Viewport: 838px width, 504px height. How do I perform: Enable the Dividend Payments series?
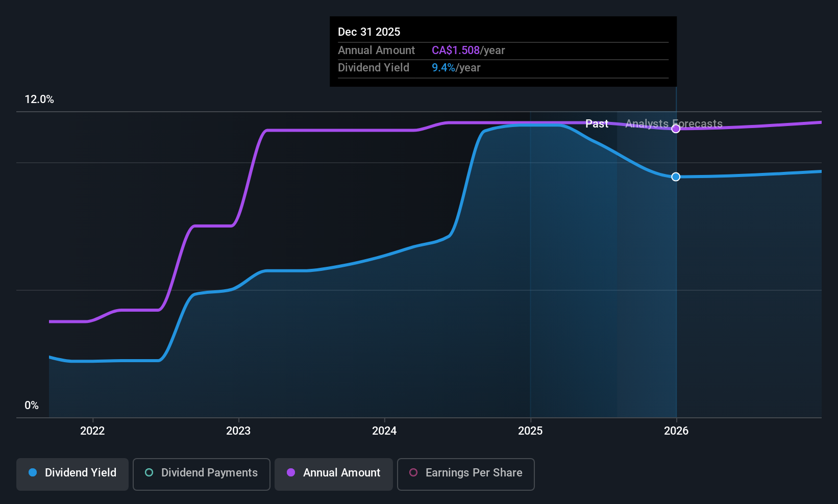point(201,474)
